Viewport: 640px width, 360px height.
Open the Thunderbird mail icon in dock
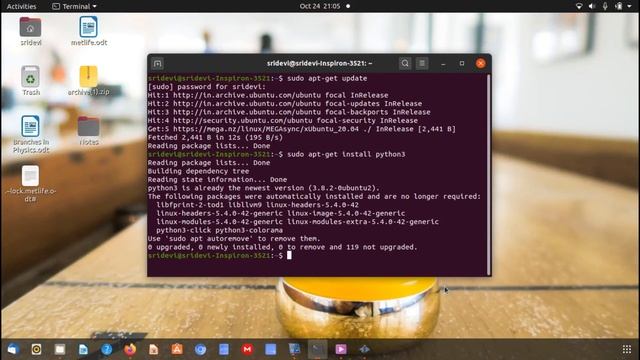click(13, 349)
